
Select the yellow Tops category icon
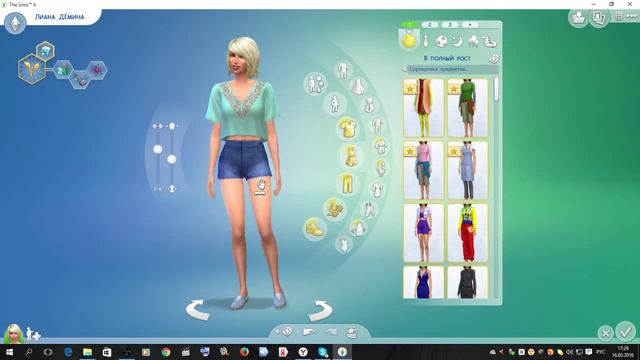pyautogui.click(x=348, y=128)
